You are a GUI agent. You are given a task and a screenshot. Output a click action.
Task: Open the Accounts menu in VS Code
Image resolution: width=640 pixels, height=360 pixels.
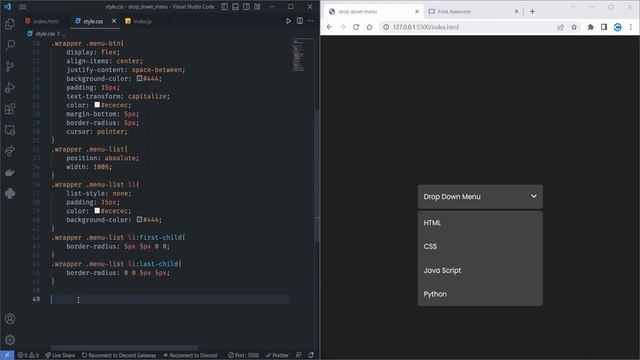pyautogui.click(x=10, y=319)
